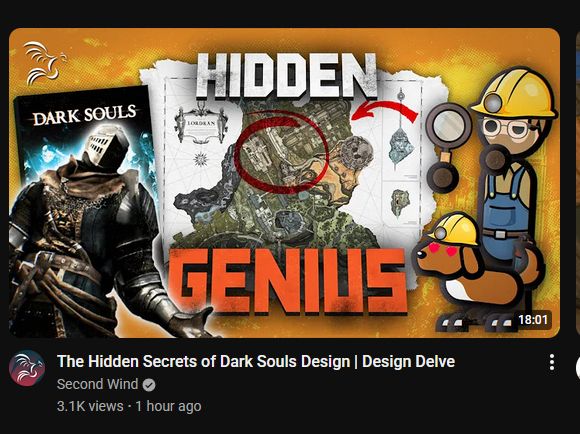The height and width of the screenshot is (434, 580).
Task: Click the miner character's yellow helmet
Action: tap(515, 93)
